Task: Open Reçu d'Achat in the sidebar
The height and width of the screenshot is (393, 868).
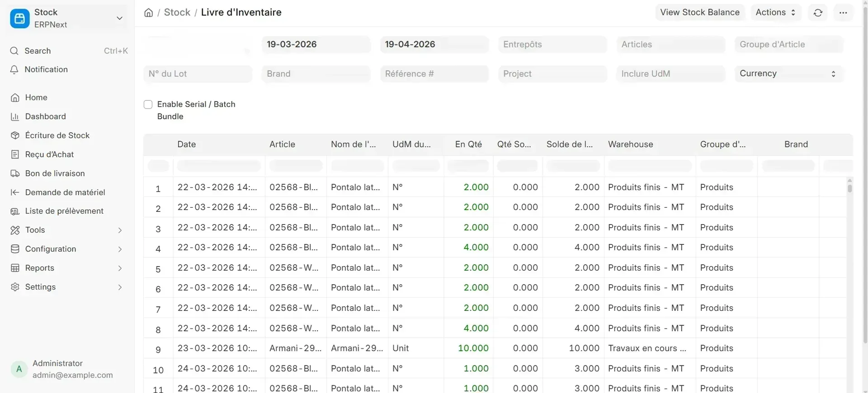Action: pos(49,154)
